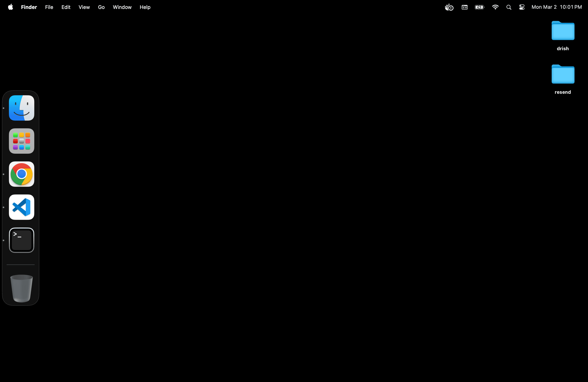Open the File menu
This screenshot has height=382, width=588.
(49, 7)
